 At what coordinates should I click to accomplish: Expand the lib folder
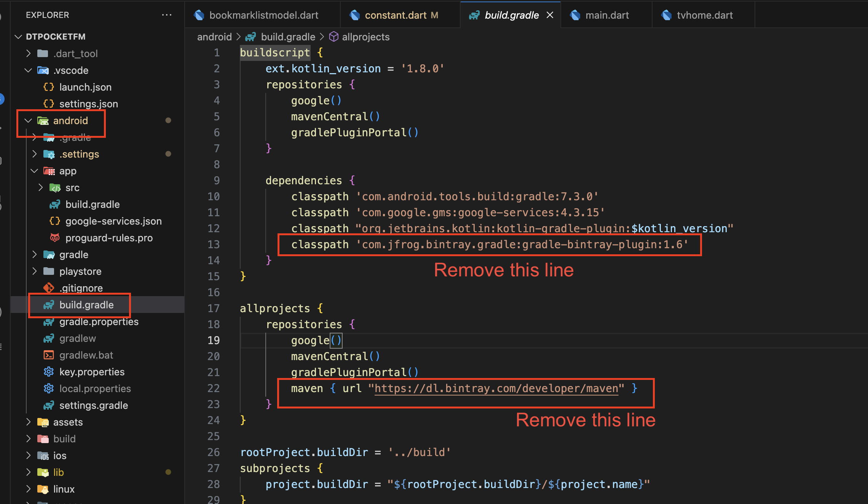28,472
